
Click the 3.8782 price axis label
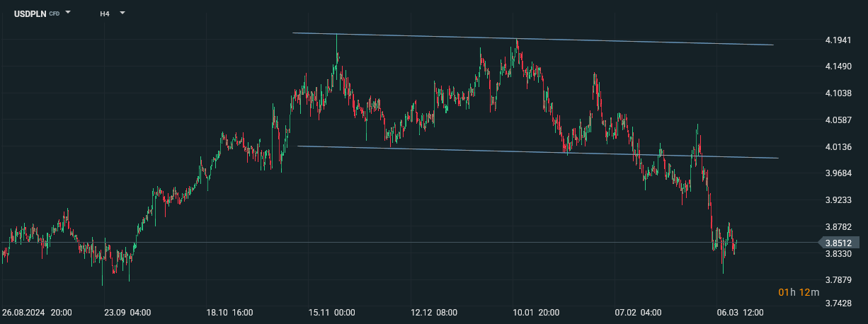pyautogui.click(x=838, y=227)
